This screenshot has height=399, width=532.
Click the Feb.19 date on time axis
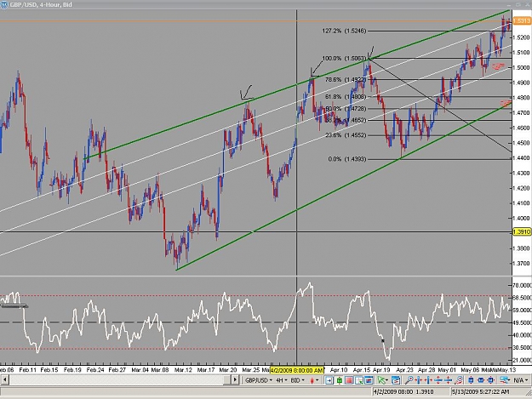(x=72, y=370)
